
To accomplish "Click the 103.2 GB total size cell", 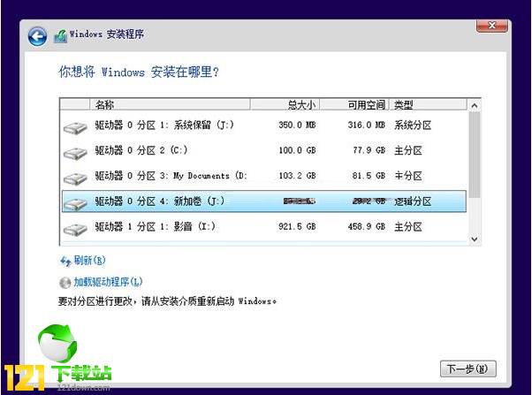I will coord(297,176).
